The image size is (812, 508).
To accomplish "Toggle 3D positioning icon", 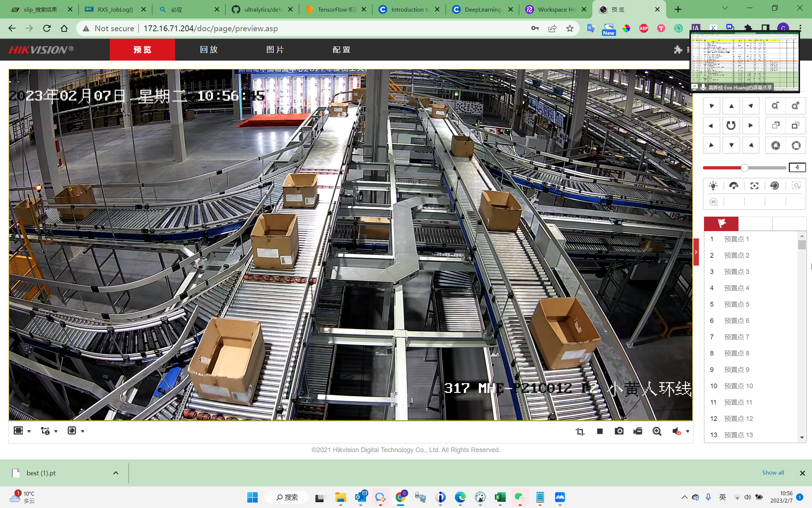I will point(713,202).
